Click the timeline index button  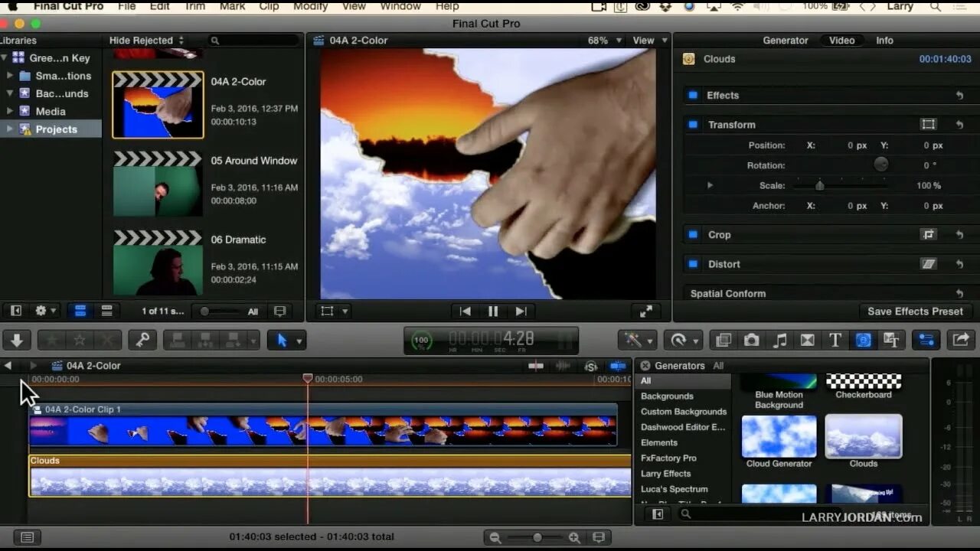28,537
